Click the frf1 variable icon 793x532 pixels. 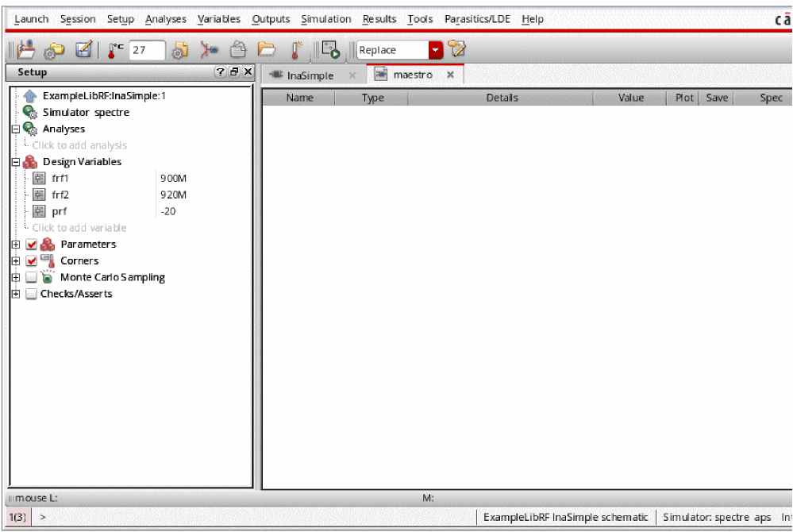point(38,178)
